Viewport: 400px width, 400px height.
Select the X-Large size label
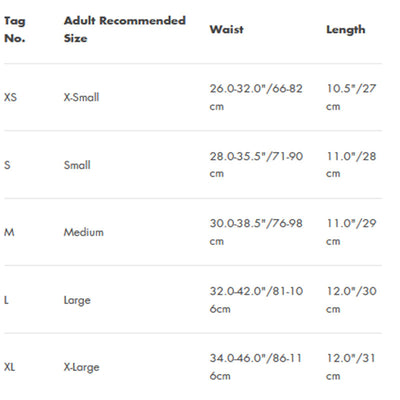82,367
